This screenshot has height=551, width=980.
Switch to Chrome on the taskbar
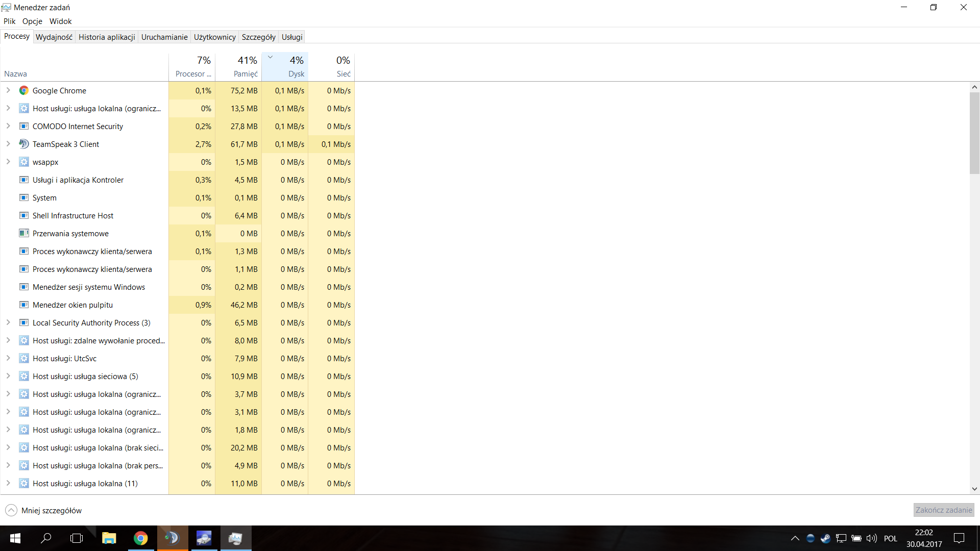pos(140,538)
